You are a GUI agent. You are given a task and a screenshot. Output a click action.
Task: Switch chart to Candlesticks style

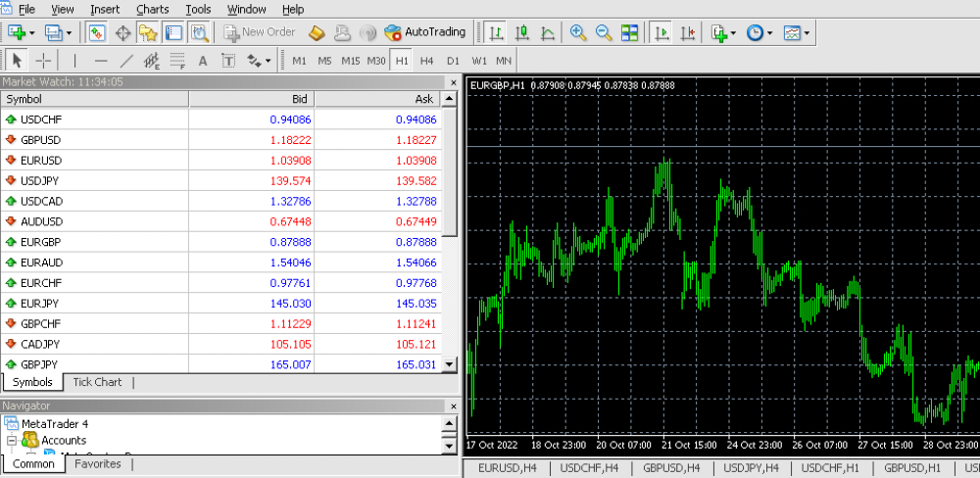(522, 32)
